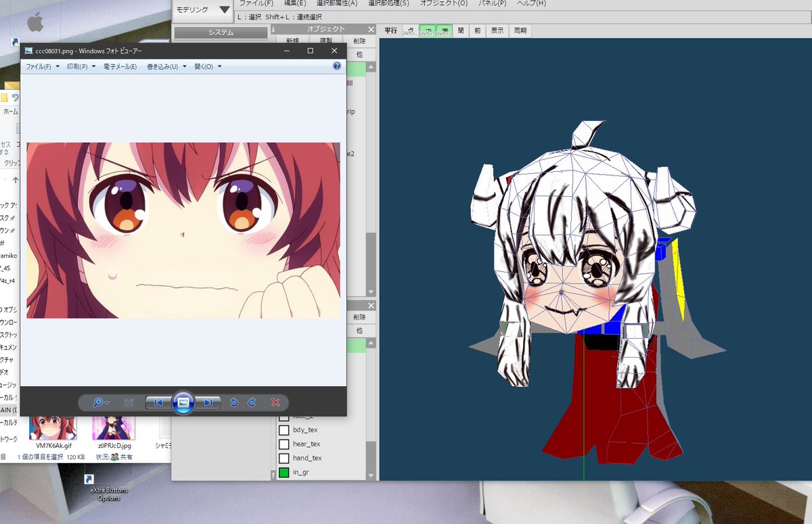Click the 表示 view button
This screenshot has height=524, width=812.
497,30
